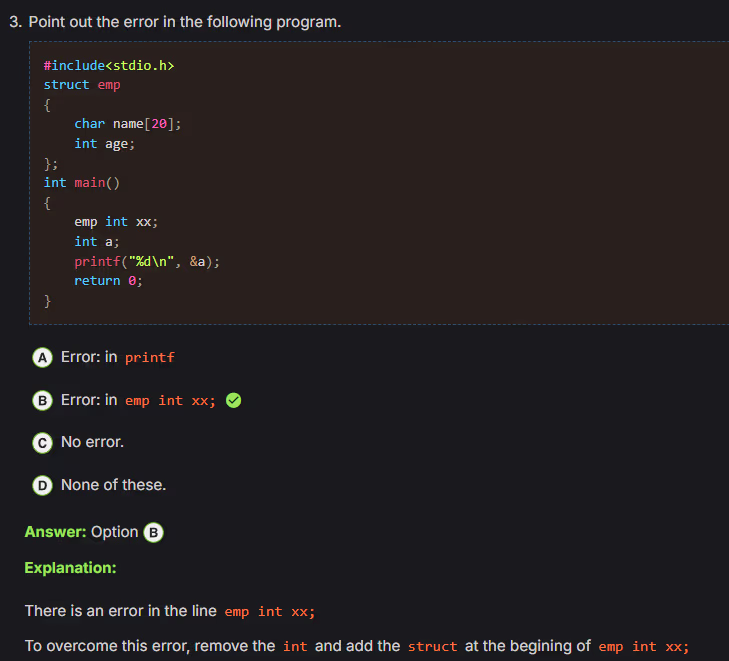Click the green 'Explanation:' heading
This screenshot has height=661, width=729.
(70, 568)
